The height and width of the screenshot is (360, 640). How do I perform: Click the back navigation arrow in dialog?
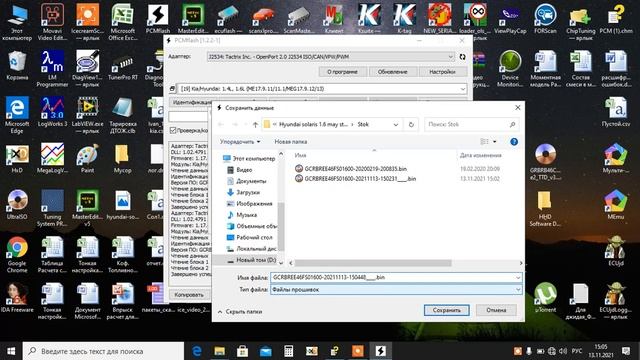point(221,124)
